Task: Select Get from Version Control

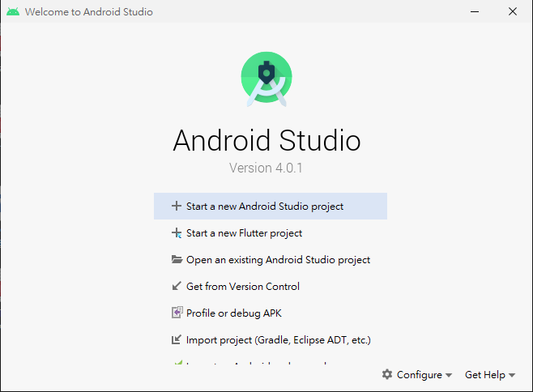Action: (x=271, y=286)
